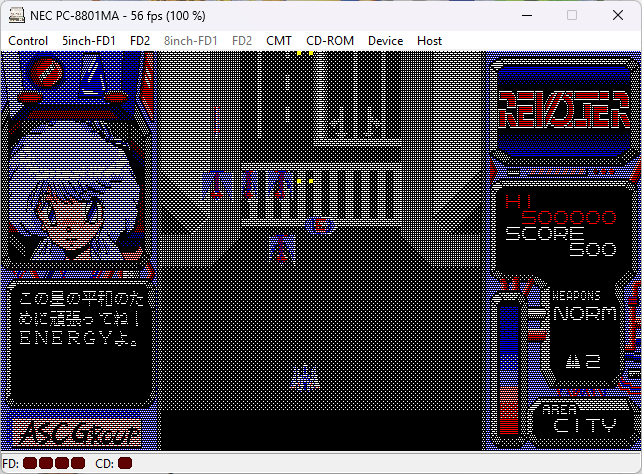
Task: Close the NEC PC-8801MA window
Action: tap(618, 16)
